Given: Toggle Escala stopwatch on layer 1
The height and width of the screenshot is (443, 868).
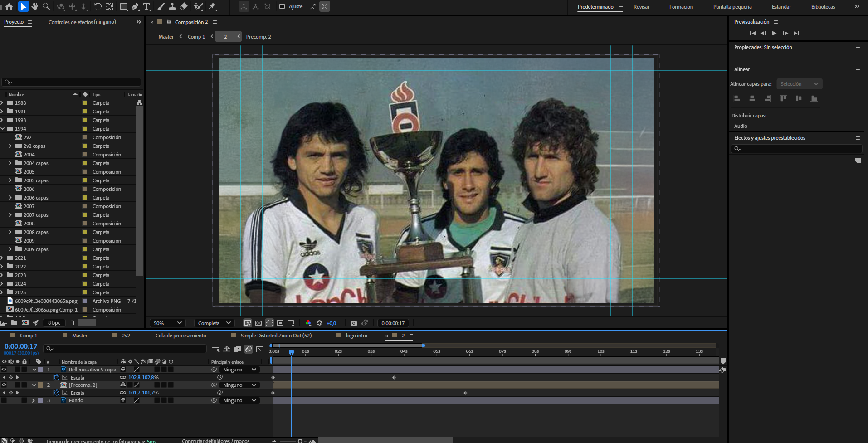Looking at the screenshot, I should click(57, 377).
